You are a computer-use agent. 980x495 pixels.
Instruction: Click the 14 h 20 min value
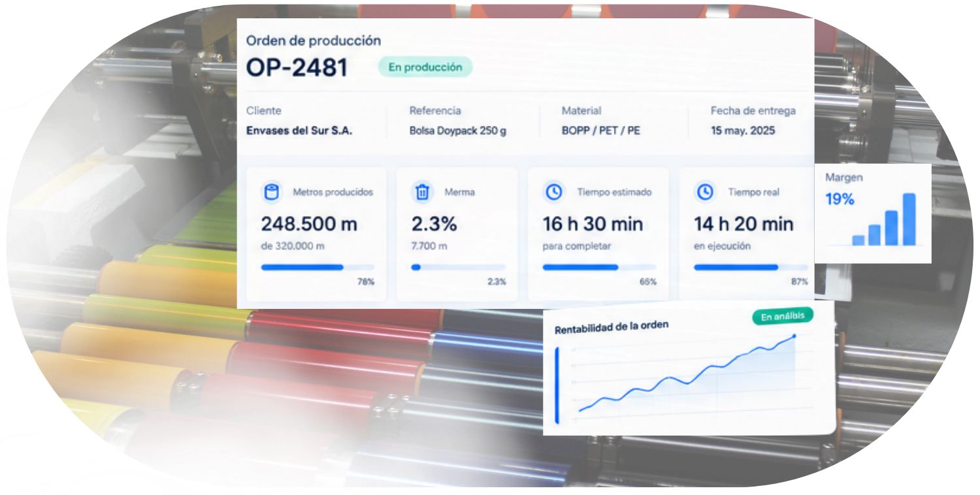coord(744,224)
